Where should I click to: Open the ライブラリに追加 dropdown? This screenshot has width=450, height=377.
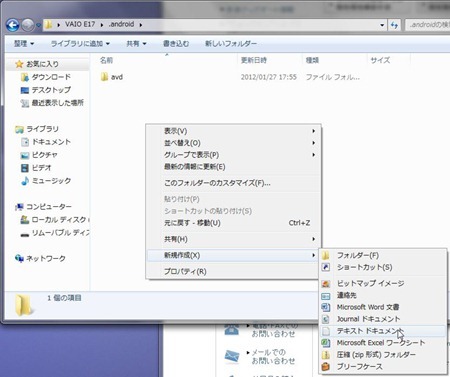80,44
